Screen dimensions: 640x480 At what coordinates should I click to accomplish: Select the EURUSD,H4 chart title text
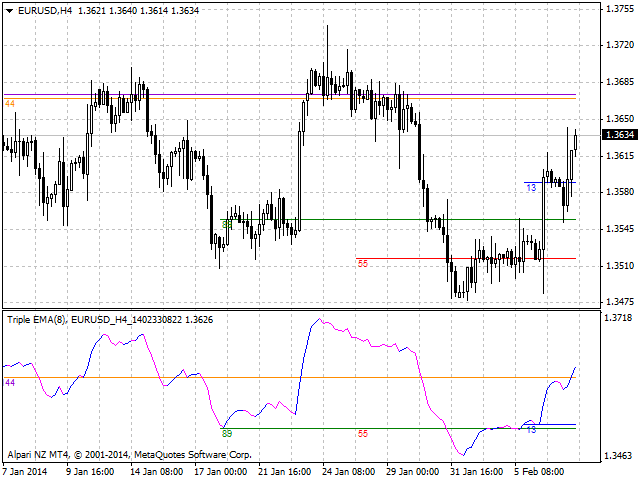[x=45, y=11]
